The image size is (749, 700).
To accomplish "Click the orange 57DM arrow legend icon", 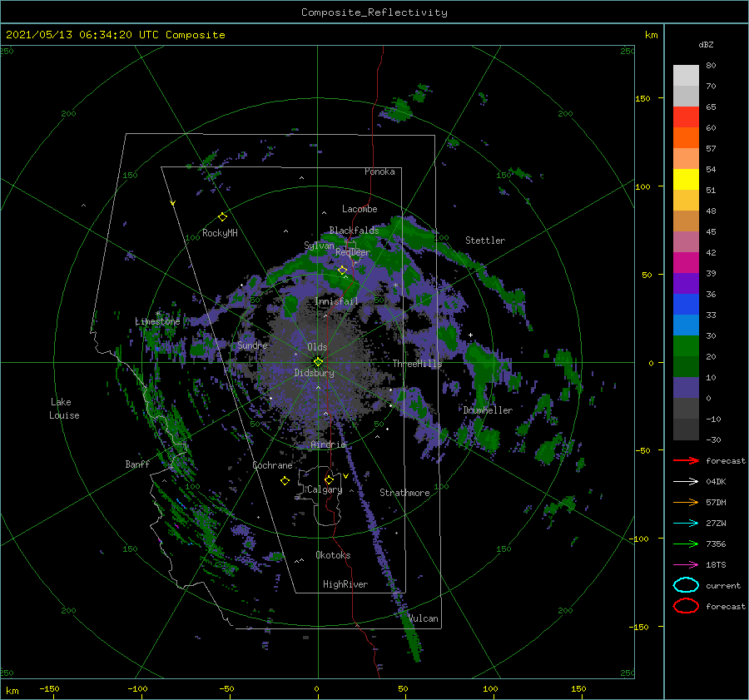I will coord(686,502).
